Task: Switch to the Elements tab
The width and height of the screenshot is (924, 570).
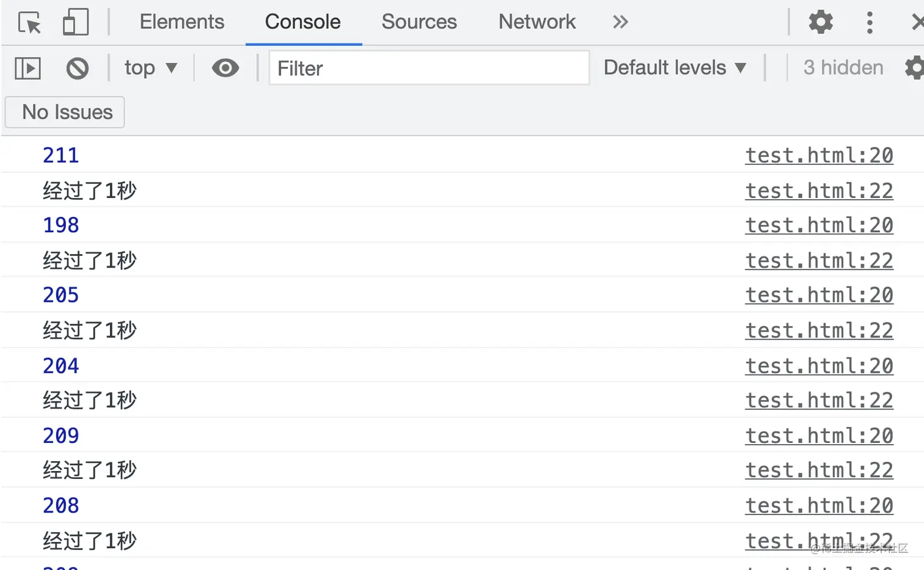Action: [x=182, y=23]
